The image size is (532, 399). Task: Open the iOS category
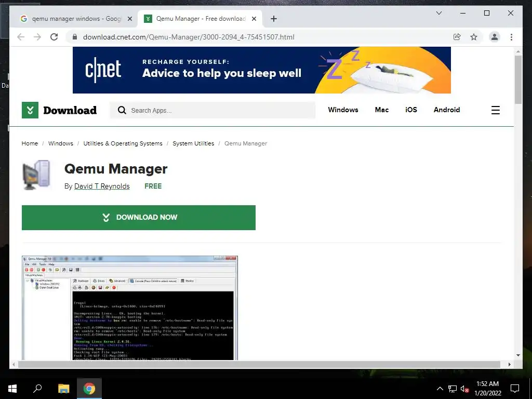411,110
